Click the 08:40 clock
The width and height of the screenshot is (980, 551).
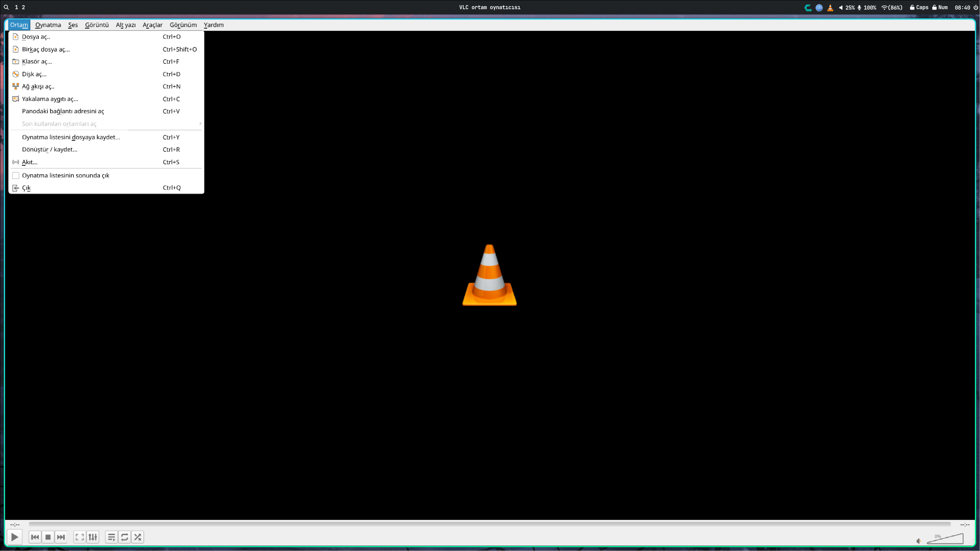(x=962, y=8)
